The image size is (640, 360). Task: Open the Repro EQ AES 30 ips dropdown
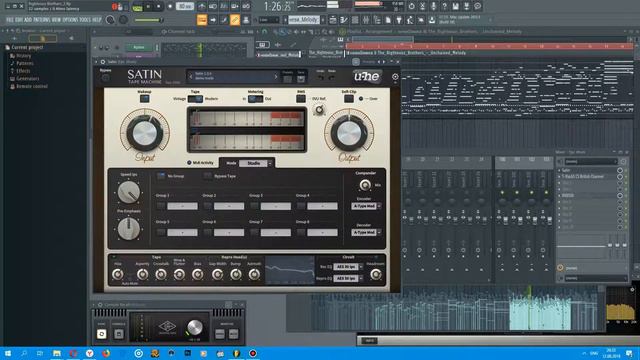(348, 278)
